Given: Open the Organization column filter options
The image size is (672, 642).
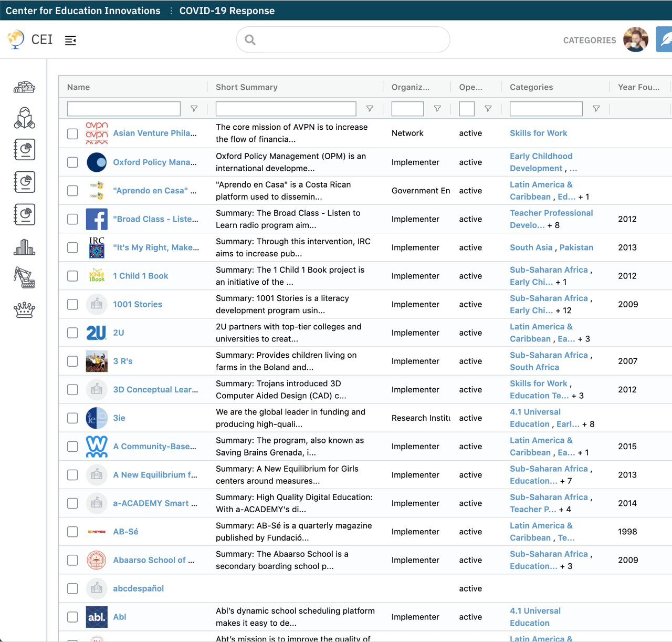Looking at the screenshot, I should click(437, 109).
